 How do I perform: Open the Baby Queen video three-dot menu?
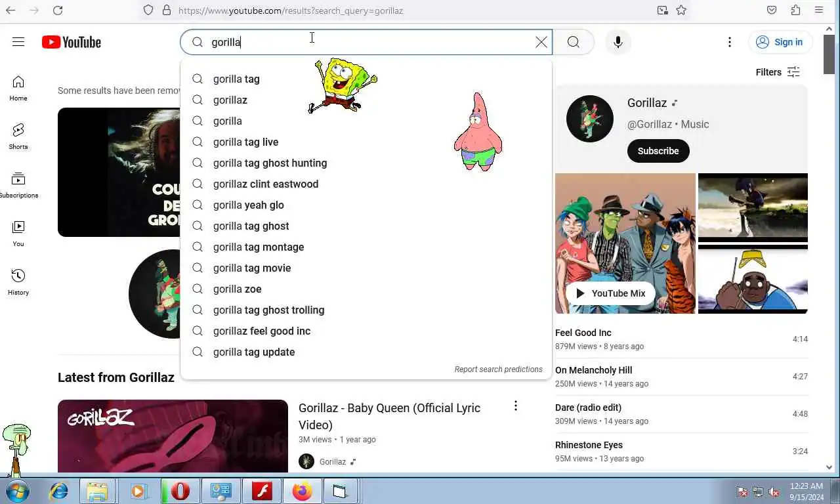pyautogui.click(x=516, y=406)
